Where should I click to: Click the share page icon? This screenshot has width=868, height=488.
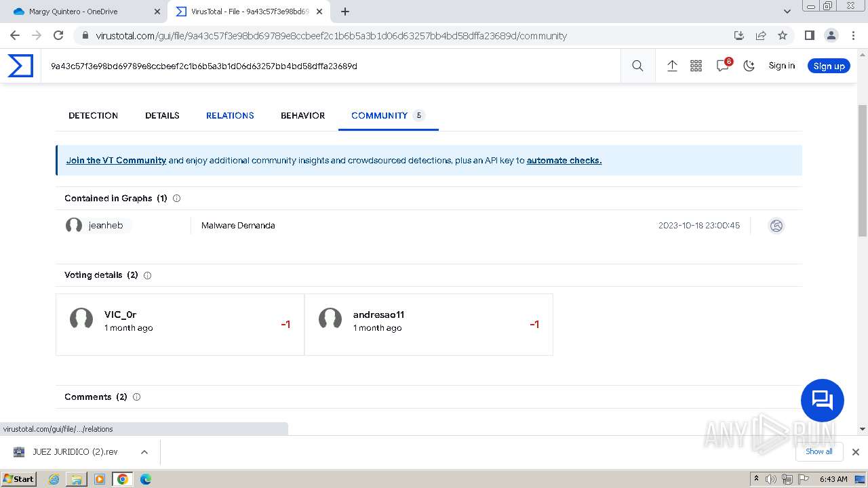click(x=761, y=35)
